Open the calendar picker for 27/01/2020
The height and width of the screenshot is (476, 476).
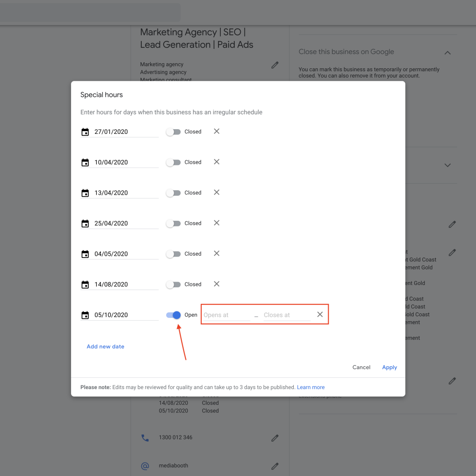click(x=85, y=132)
